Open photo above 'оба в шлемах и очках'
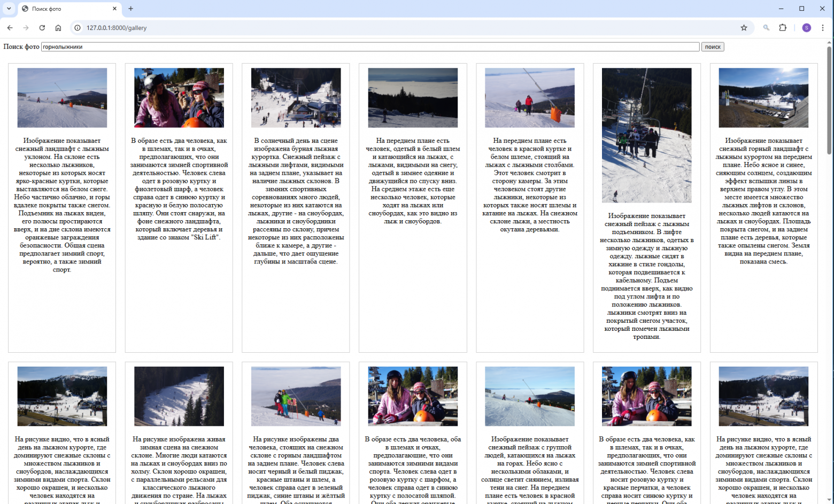Viewport: 834px width, 504px height. click(413, 396)
